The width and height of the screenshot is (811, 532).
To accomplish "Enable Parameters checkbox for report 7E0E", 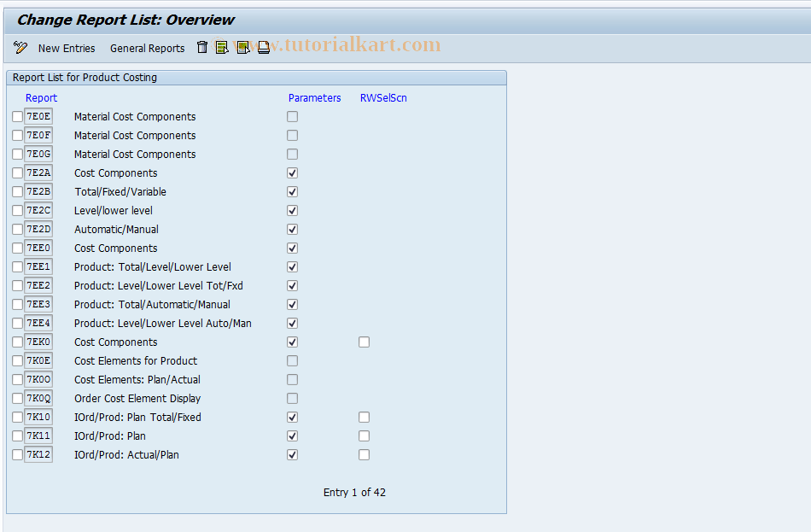I will coord(292,116).
